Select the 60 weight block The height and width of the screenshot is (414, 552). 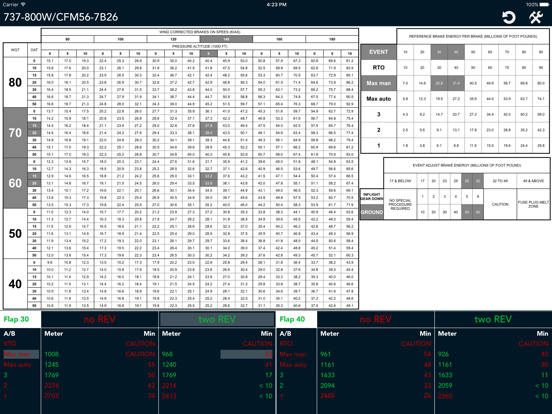[15, 183]
